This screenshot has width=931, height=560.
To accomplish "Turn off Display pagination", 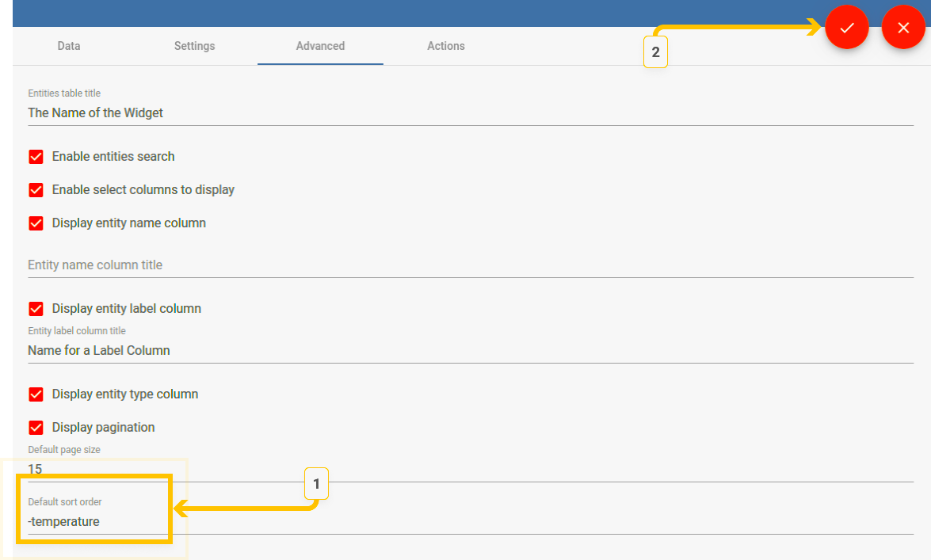I will pos(36,428).
